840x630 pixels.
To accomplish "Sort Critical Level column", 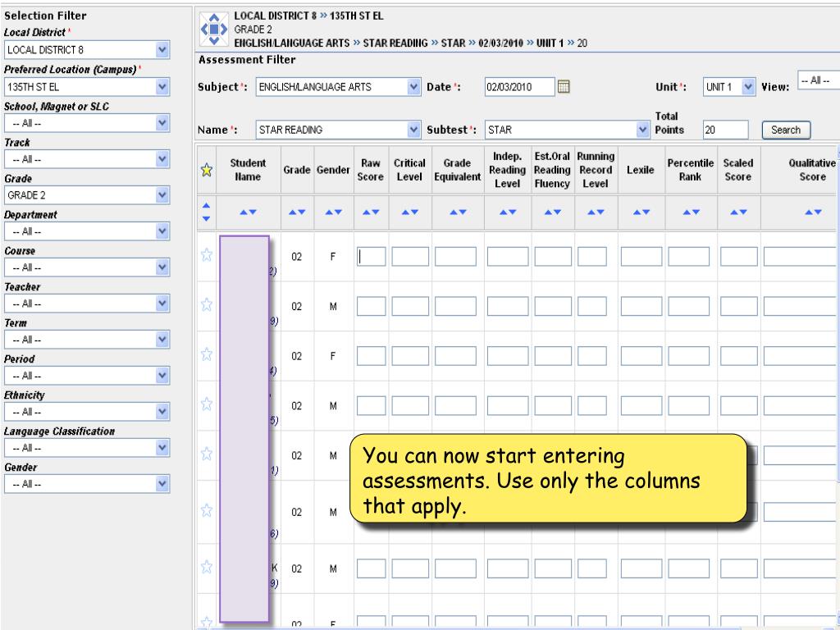I will pyautogui.click(x=410, y=212).
